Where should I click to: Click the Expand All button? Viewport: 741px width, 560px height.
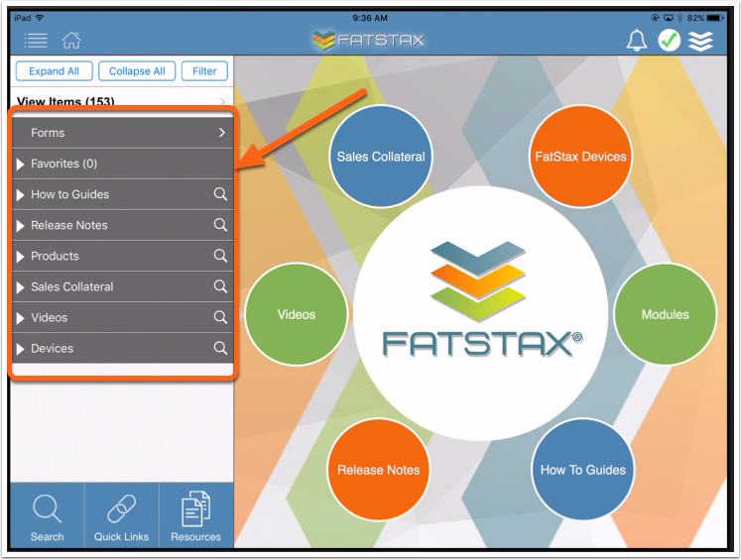[54, 71]
